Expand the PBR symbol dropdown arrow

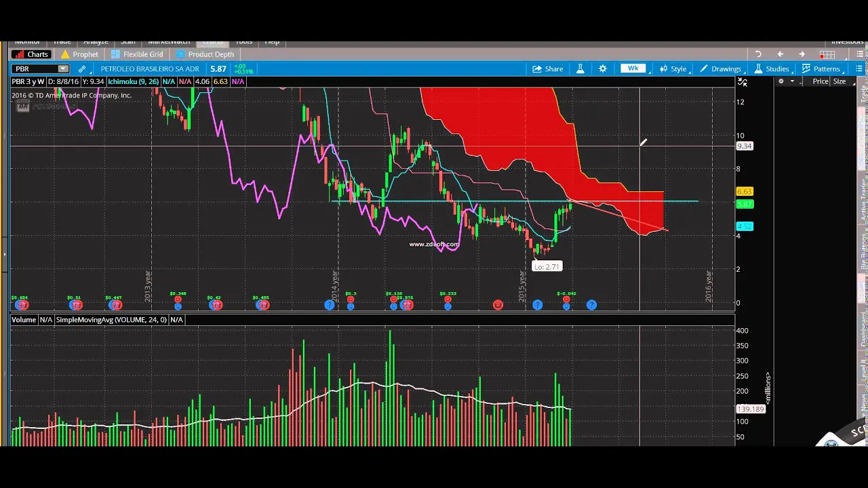tap(63, 69)
